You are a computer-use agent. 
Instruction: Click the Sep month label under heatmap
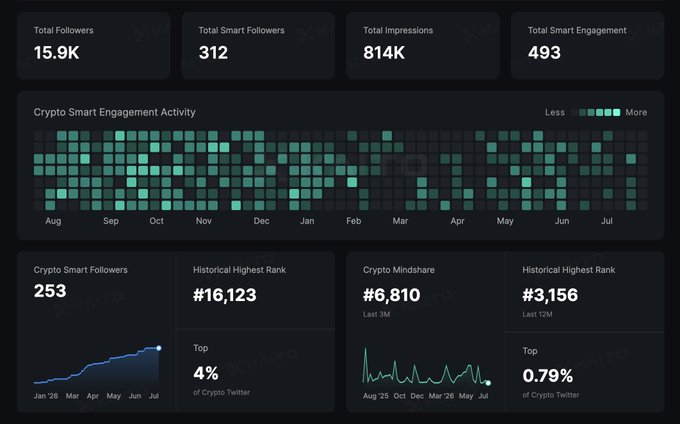(111, 221)
